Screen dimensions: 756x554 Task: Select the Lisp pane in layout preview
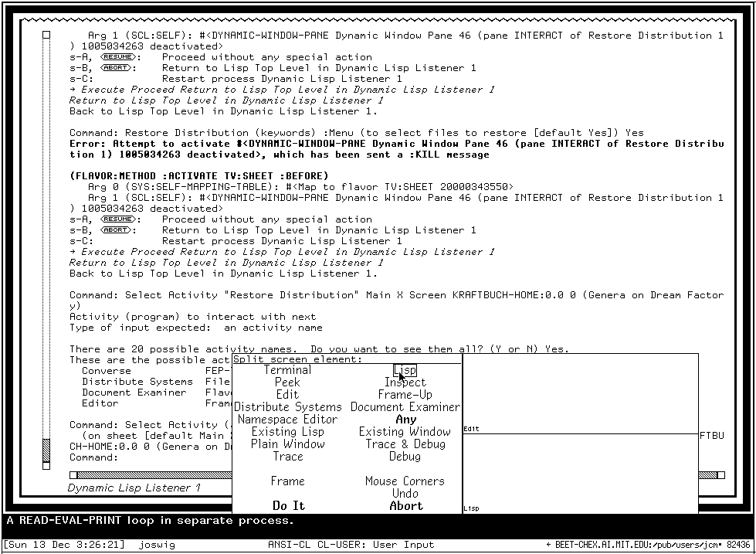pos(580,473)
